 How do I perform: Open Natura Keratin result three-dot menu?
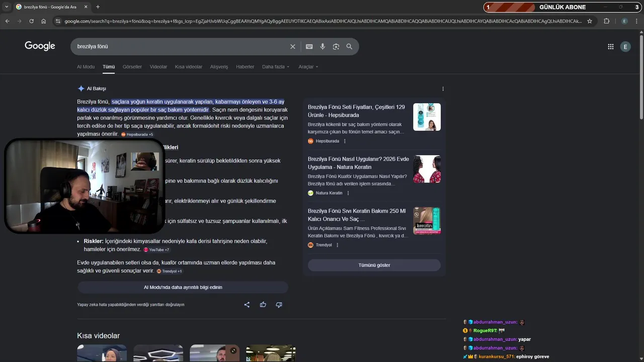coord(348,193)
